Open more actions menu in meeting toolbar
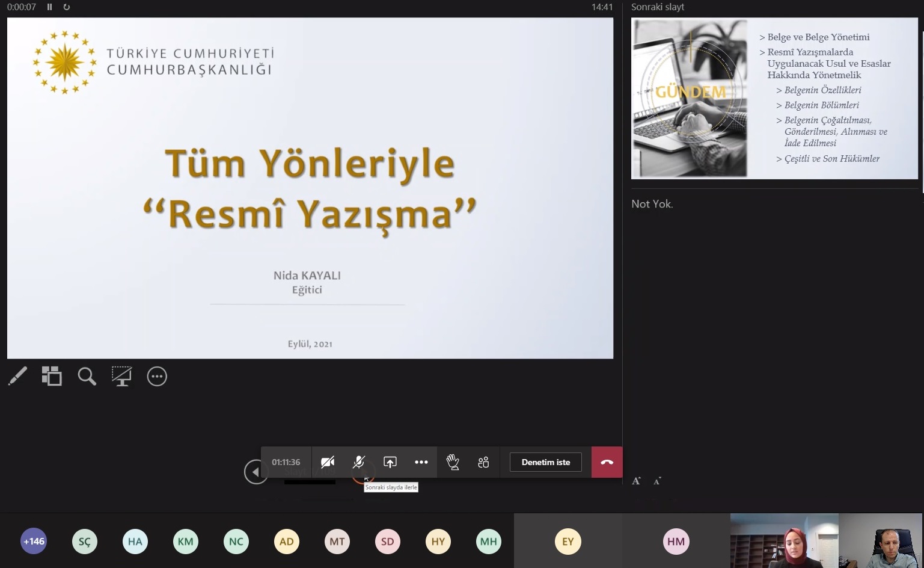The image size is (924, 568). (421, 462)
